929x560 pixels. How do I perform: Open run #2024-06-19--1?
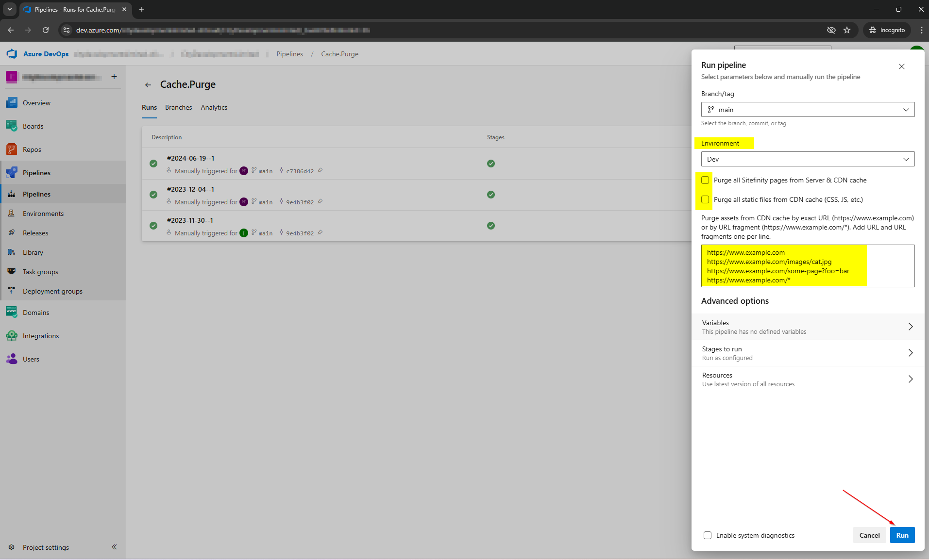click(x=190, y=158)
